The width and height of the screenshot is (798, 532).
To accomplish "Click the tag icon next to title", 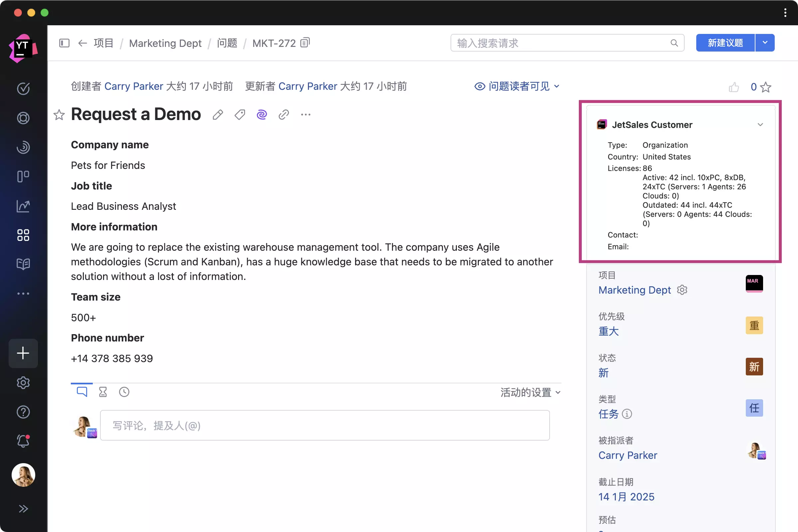I will tap(240, 115).
